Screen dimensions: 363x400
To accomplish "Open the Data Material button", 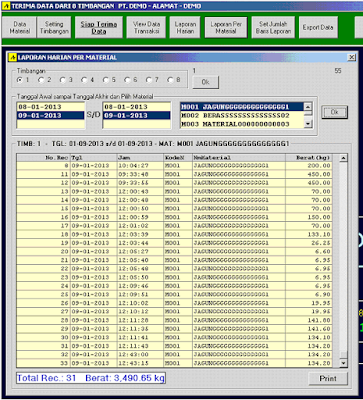I will click(19, 28).
